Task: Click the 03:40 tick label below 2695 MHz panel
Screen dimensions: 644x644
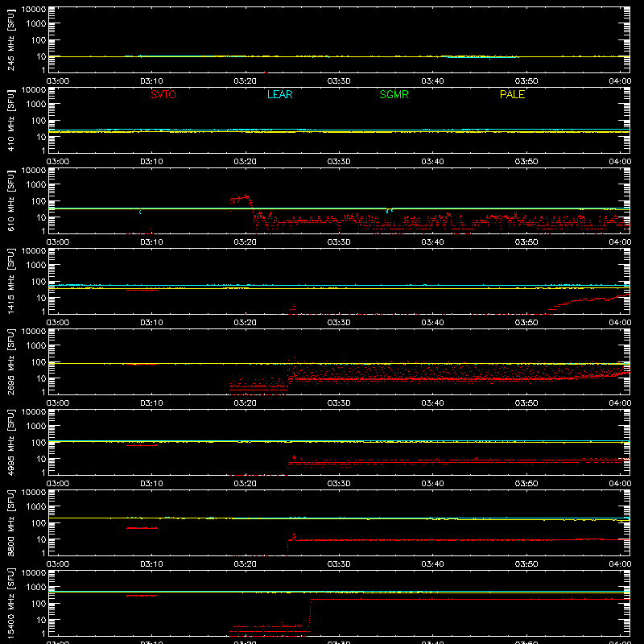Action: click(432, 403)
